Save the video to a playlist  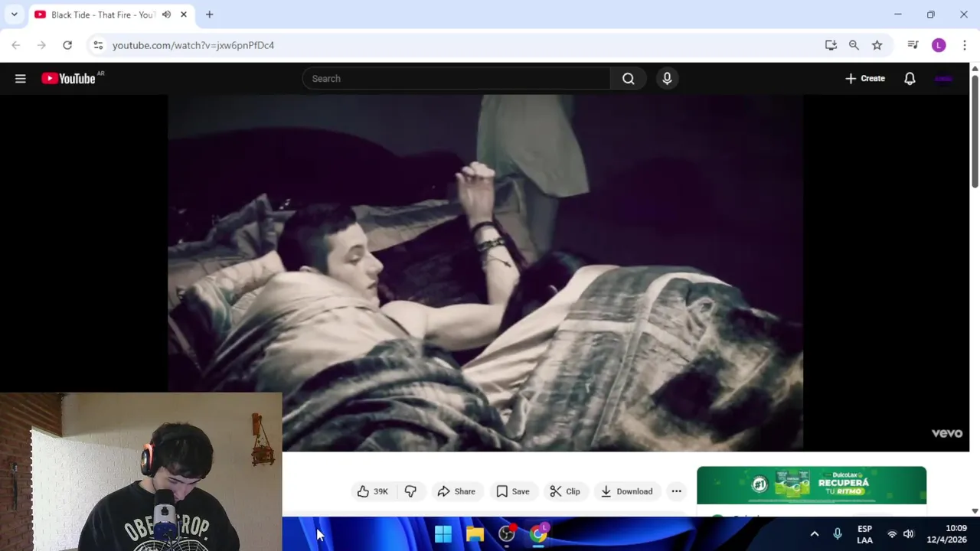[512, 491]
